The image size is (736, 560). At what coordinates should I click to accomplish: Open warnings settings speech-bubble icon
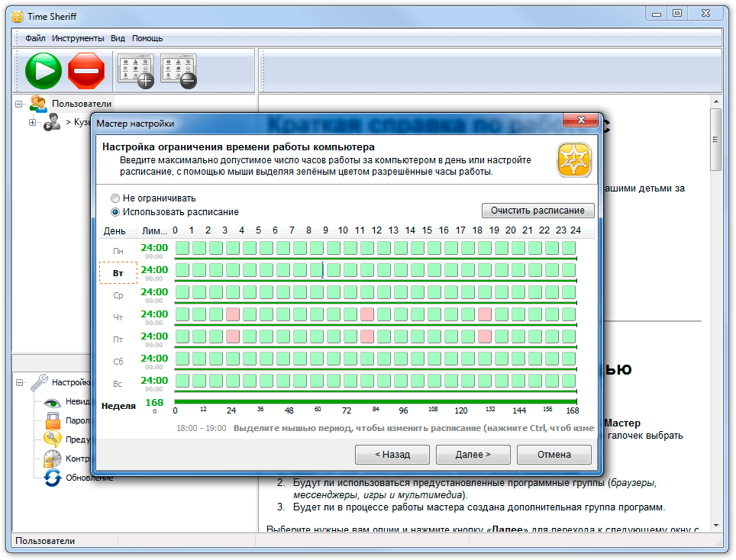[x=52, y=439]
